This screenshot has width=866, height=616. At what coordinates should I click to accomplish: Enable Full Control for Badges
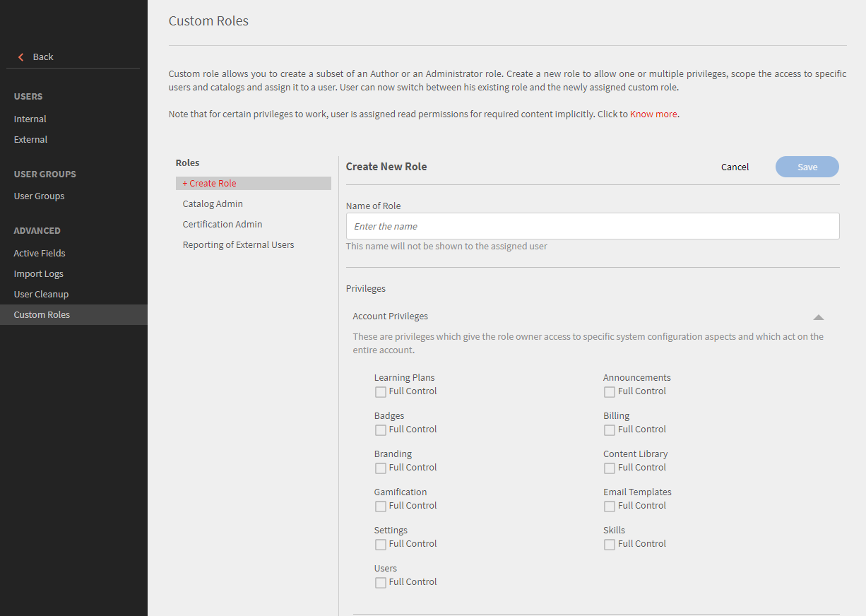point(381,430)
